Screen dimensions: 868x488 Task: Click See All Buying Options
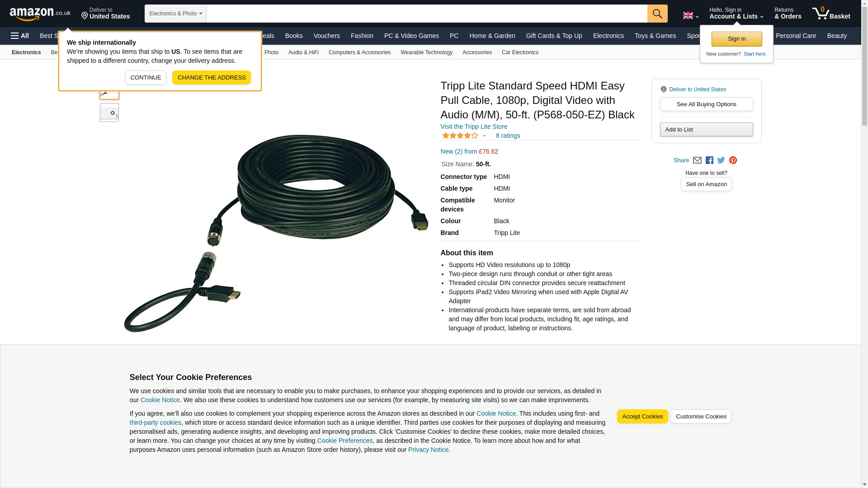[x=706, y=104]
